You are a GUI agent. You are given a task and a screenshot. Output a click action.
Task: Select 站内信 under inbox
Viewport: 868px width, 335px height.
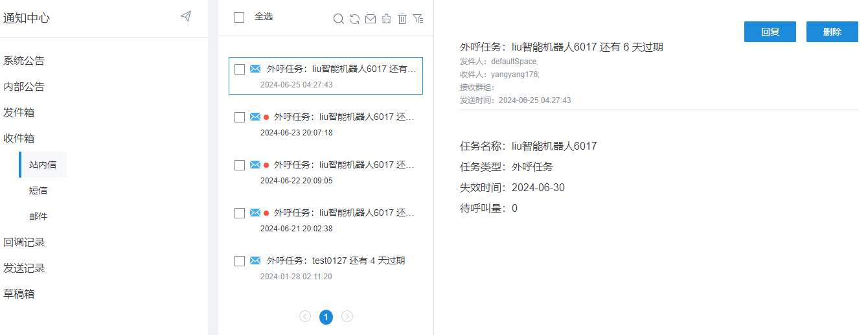tap(43, 165)
